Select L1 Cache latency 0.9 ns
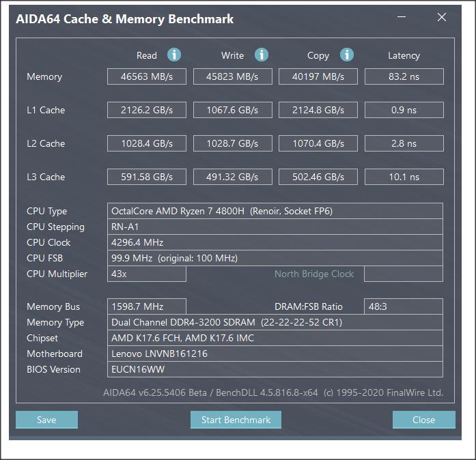Viewport: 476px width, 460px height. pyautogui.click(x=404, y=110)
